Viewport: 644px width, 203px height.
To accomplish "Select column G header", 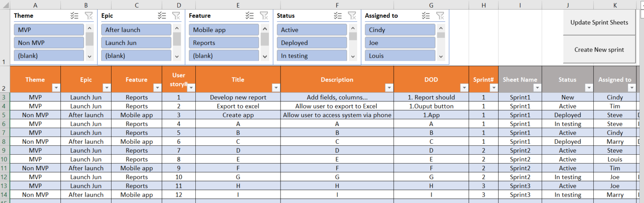I will point(431,5).
